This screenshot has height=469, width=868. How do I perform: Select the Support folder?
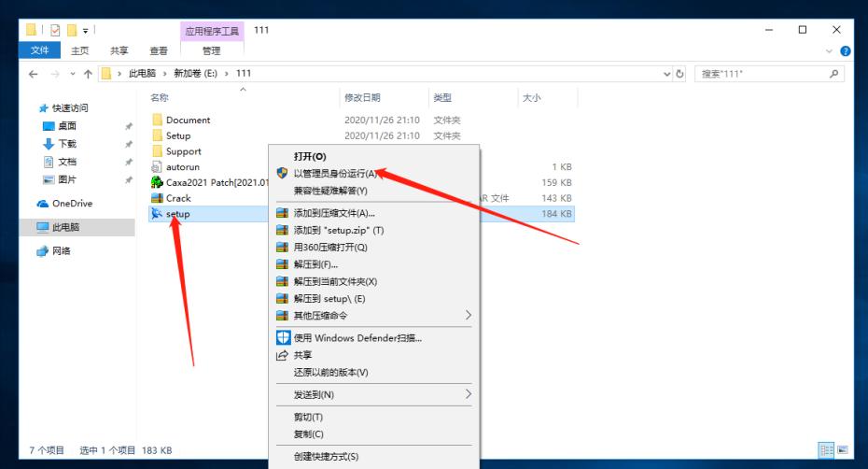click(x=183, y=151)
